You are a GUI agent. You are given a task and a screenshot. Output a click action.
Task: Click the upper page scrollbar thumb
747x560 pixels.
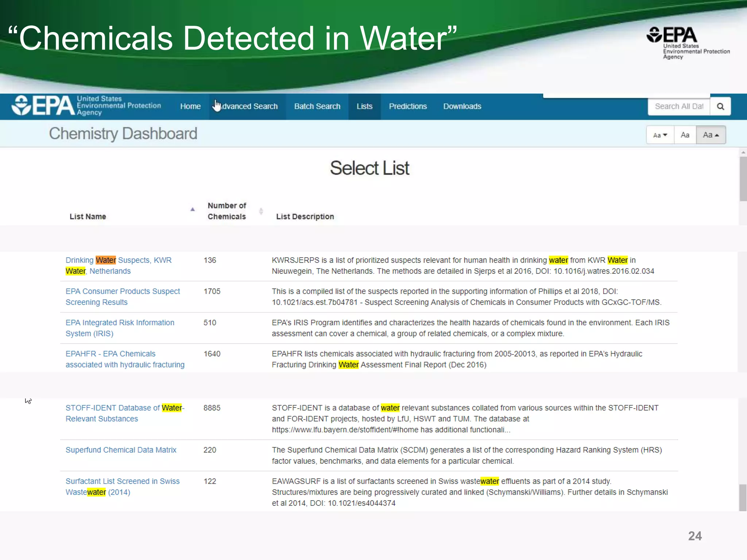[743, 179]
